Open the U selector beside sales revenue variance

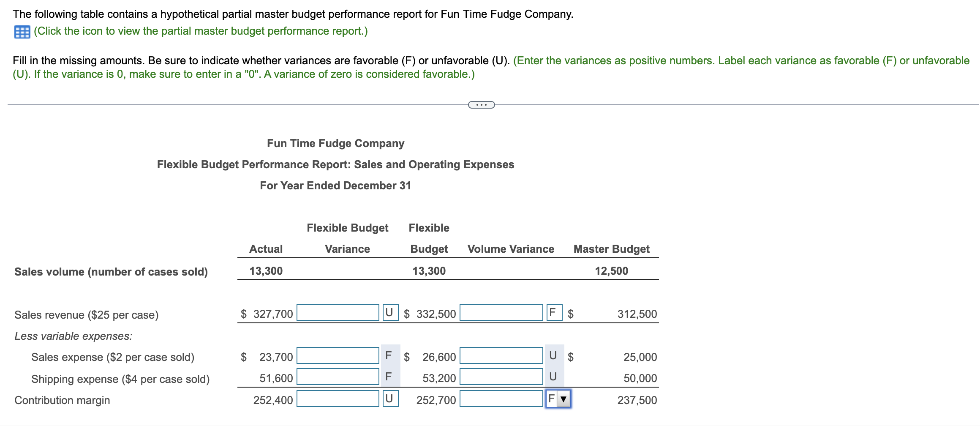click(389, 313)
